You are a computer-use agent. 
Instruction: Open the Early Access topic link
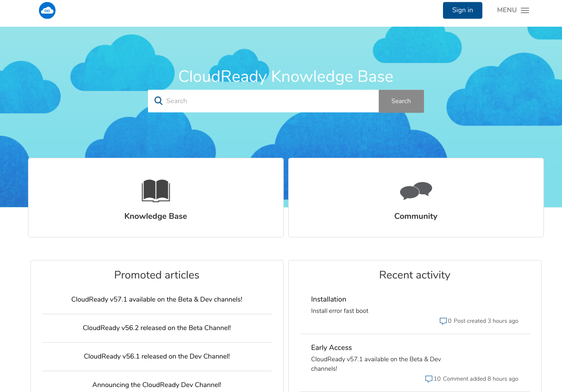[x=331, y=348]
